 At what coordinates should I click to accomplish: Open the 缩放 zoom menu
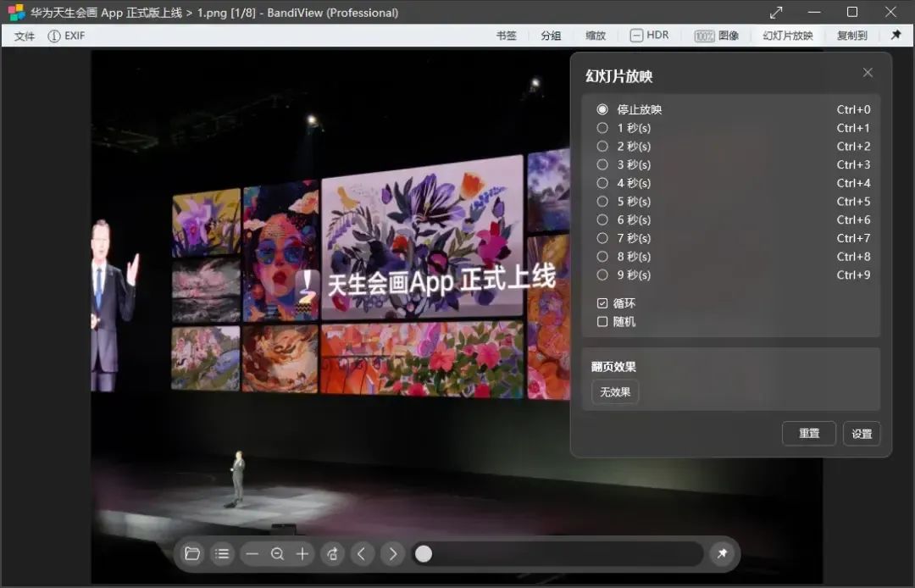point(596,36)
